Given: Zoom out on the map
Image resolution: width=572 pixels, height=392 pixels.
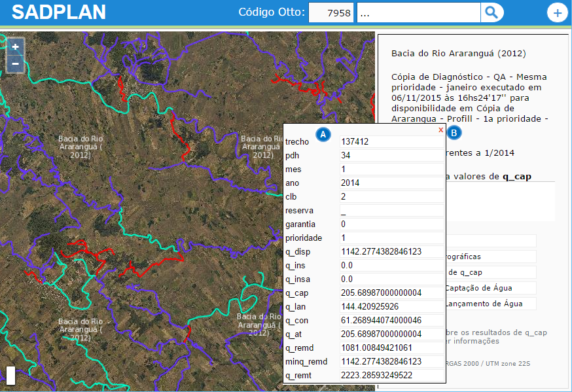Looking at the screenshot, I should (16, 64).
